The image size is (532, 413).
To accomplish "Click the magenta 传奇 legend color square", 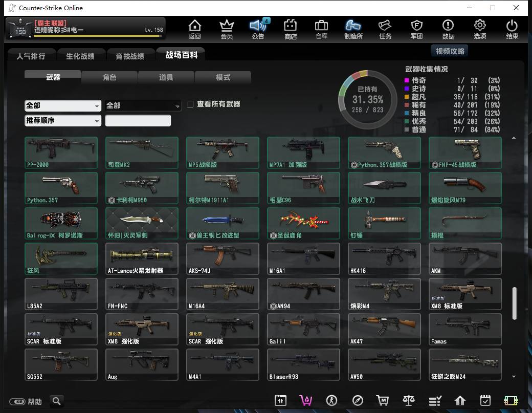I will 407,80.
